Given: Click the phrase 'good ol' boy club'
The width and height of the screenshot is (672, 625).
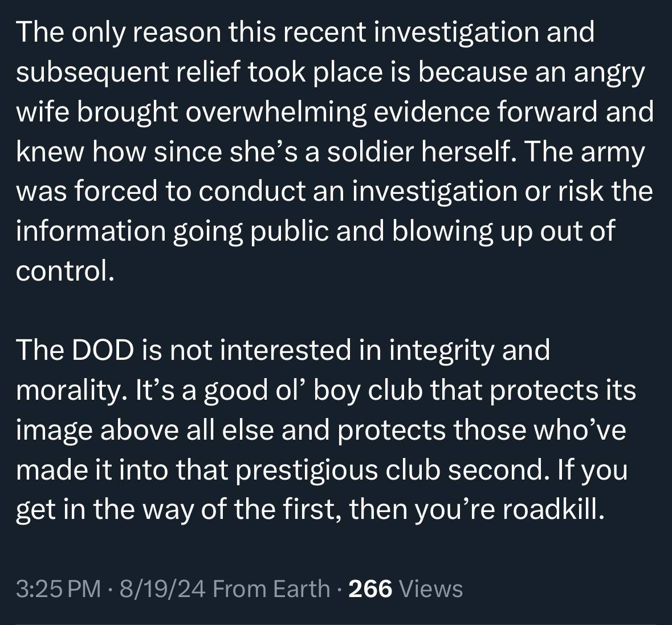Looking at the screenshot, I should click(313, 391).
